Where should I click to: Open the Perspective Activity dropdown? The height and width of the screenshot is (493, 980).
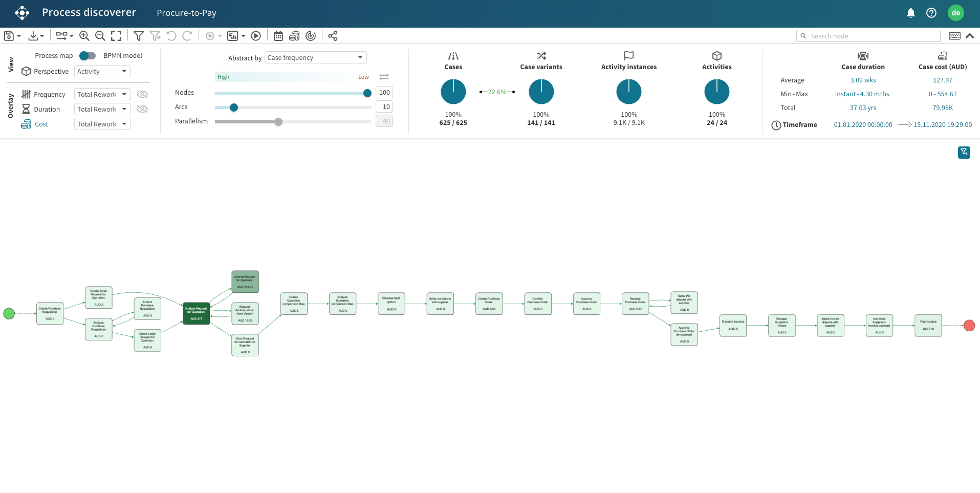102,72
